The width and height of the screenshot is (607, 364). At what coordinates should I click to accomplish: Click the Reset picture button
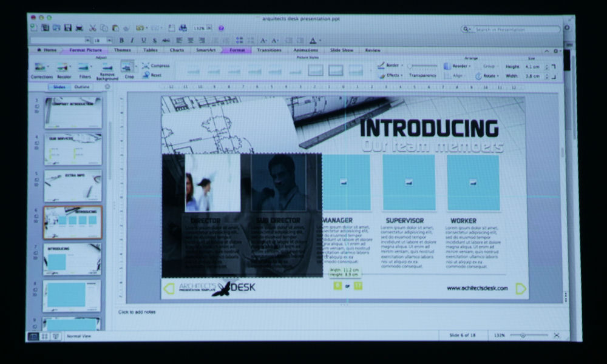(152, 75)
